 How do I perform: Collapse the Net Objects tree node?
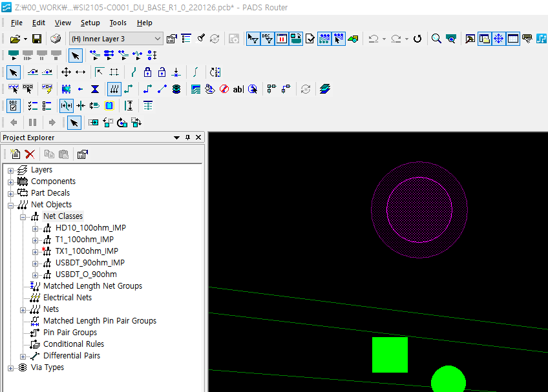click(10, 205)
